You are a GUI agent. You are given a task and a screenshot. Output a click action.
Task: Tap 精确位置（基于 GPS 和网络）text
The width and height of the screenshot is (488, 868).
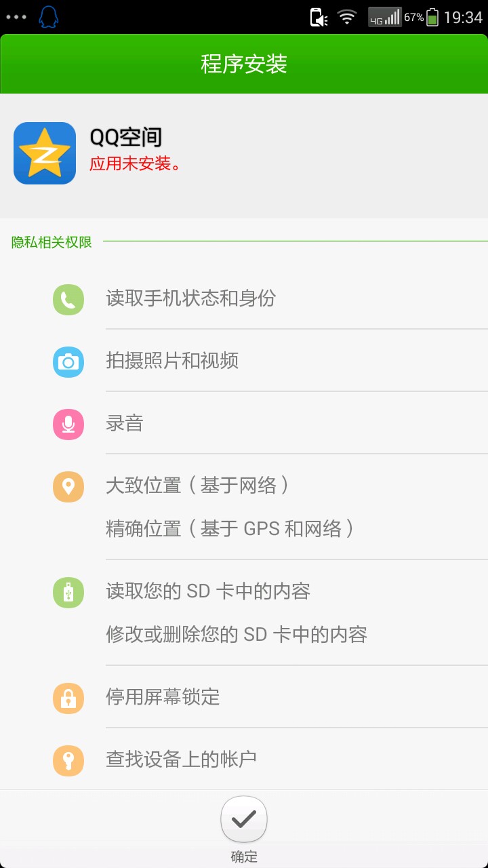[230, 529]
